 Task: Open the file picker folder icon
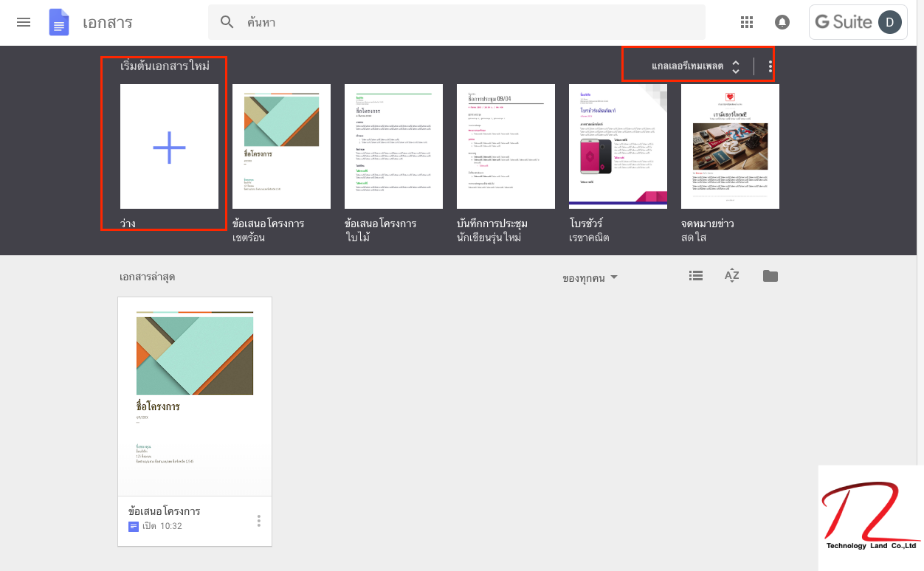[x=770, y=276]
